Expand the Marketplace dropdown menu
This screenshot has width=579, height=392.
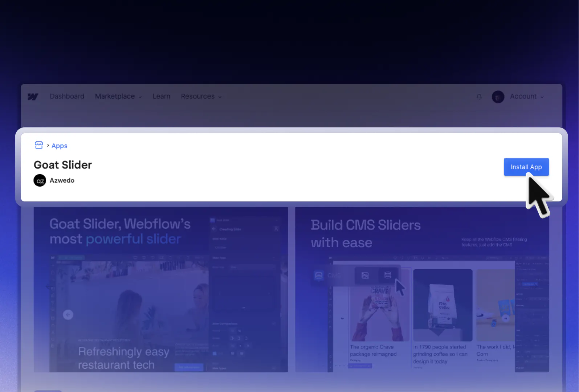pyautogui.click(x=118, y=96)
